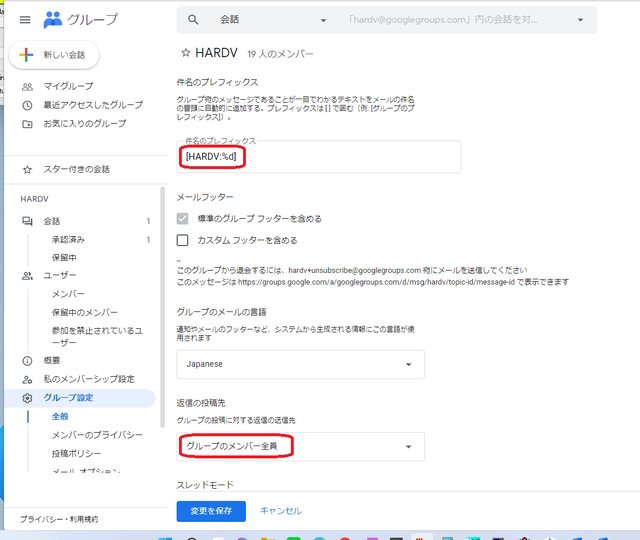Click プライバシー・利用規約 link

tap(59, 520)
